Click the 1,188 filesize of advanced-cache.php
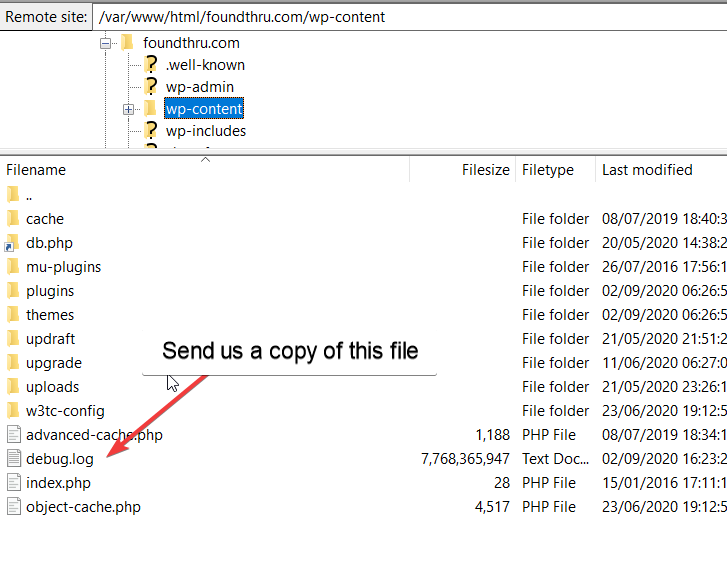 (x=492, y=435)
